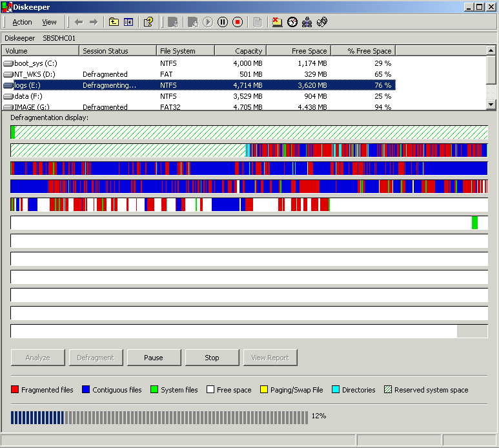Click the cyan Directories legend swatch

[x=336, y=389]
